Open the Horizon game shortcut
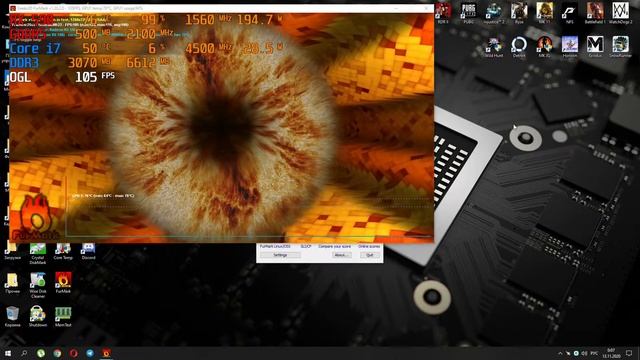 tap(570, 47)
